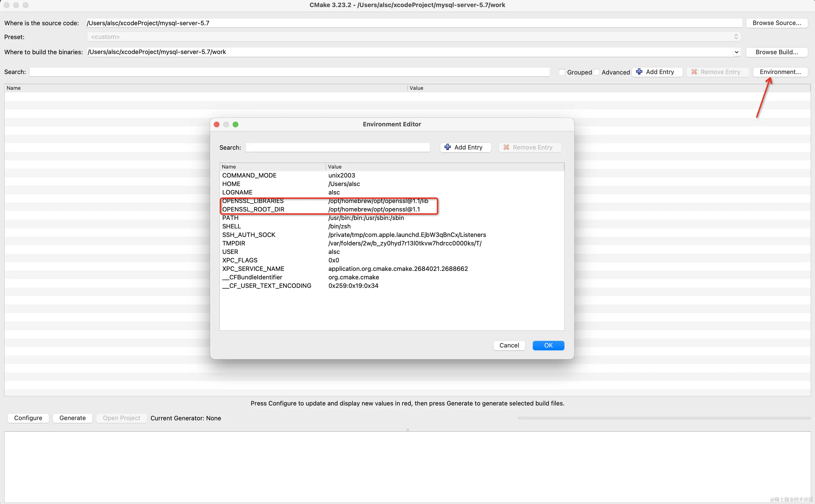Enable the Advanced checkbox
The height and width of the screenshot is (504, 815).
[x=597, y=72]
